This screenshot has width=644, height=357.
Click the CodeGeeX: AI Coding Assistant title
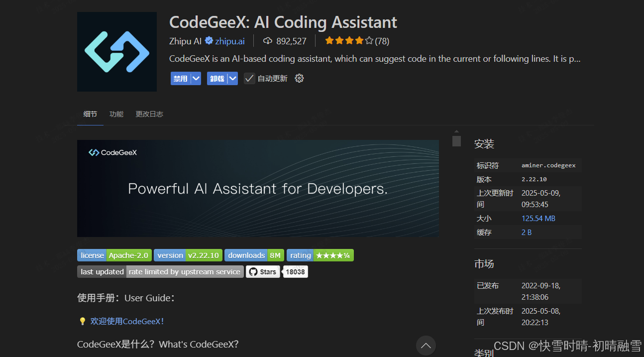283,22
